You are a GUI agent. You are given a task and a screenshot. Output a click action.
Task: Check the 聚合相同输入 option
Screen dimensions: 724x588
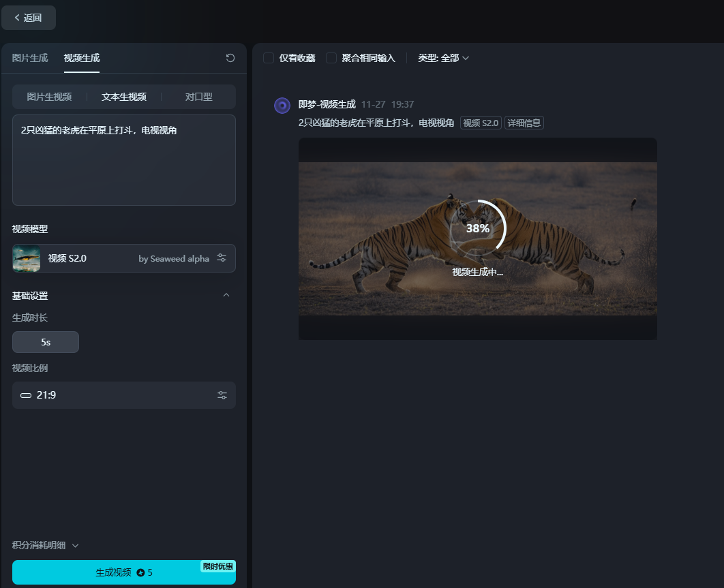click(x=331, y=58)
